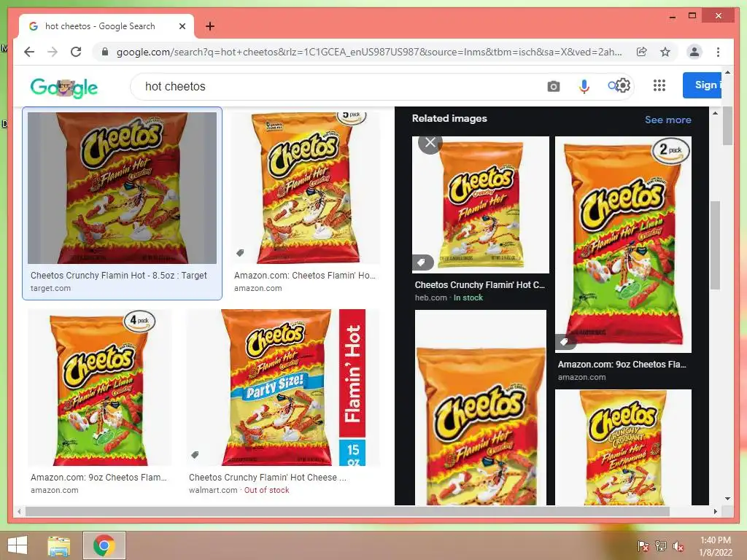Click the product tag icon on the 2 pack image
The image size is (747, 560).
pyautogui.click(x=565, y=341)
